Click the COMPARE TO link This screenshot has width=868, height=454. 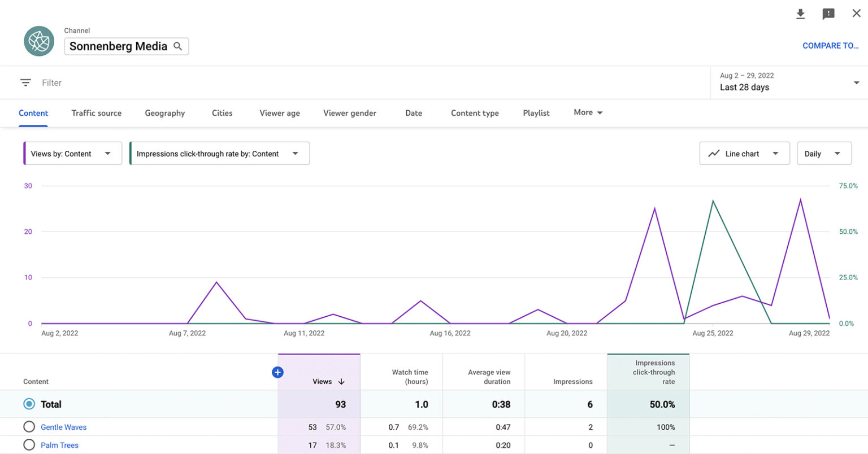(831, 45)
